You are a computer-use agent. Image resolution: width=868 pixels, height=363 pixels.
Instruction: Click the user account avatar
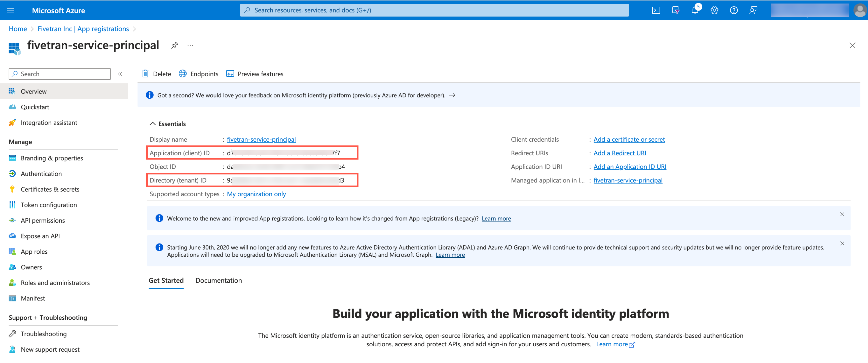coord(860,10)
